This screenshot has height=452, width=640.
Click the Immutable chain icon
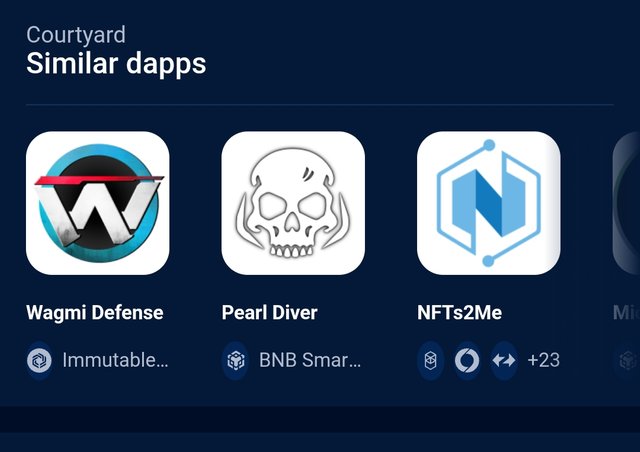(x=39, y=360)
